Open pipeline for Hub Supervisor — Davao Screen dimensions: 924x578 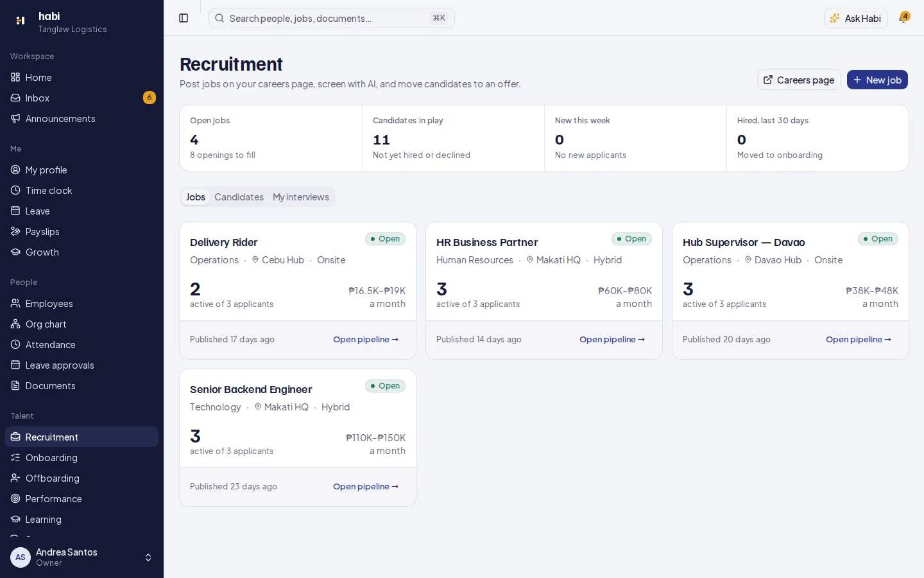(859, 339)
